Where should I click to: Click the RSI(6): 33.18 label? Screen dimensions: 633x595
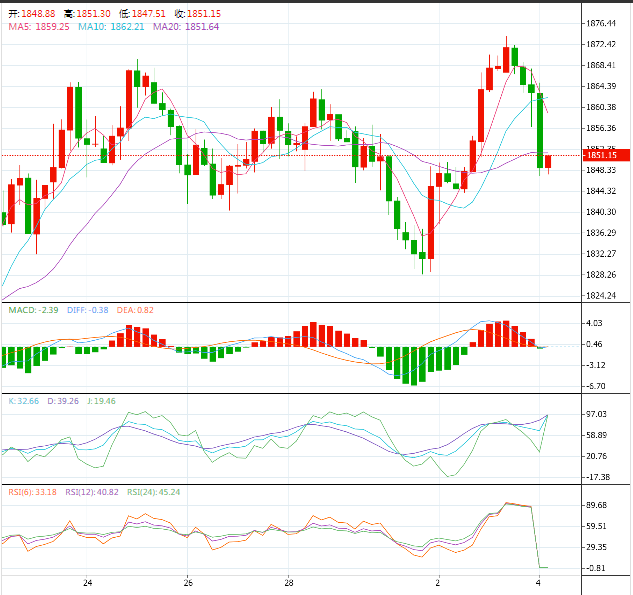(32, 492)
